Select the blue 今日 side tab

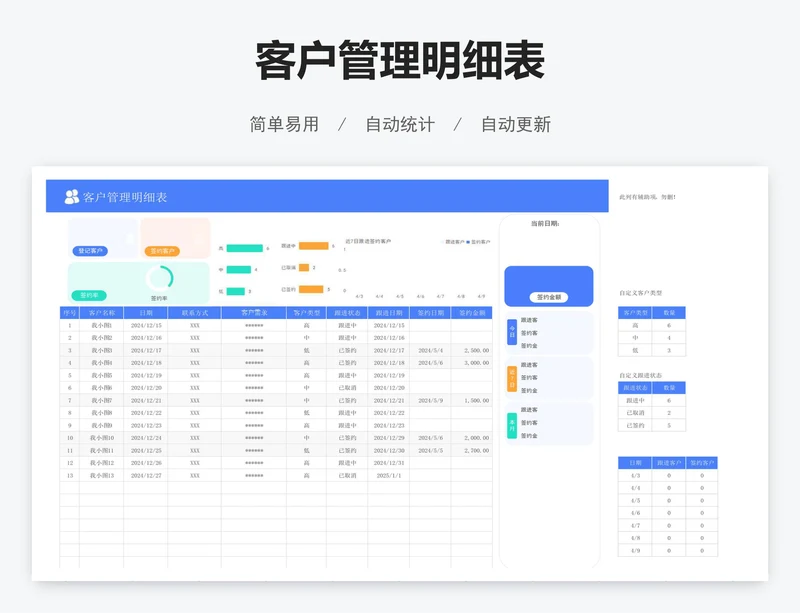point(512,332)
